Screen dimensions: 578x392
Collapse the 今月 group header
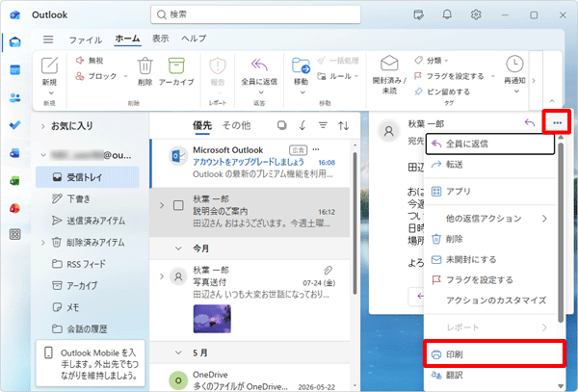tap(178, 248)
